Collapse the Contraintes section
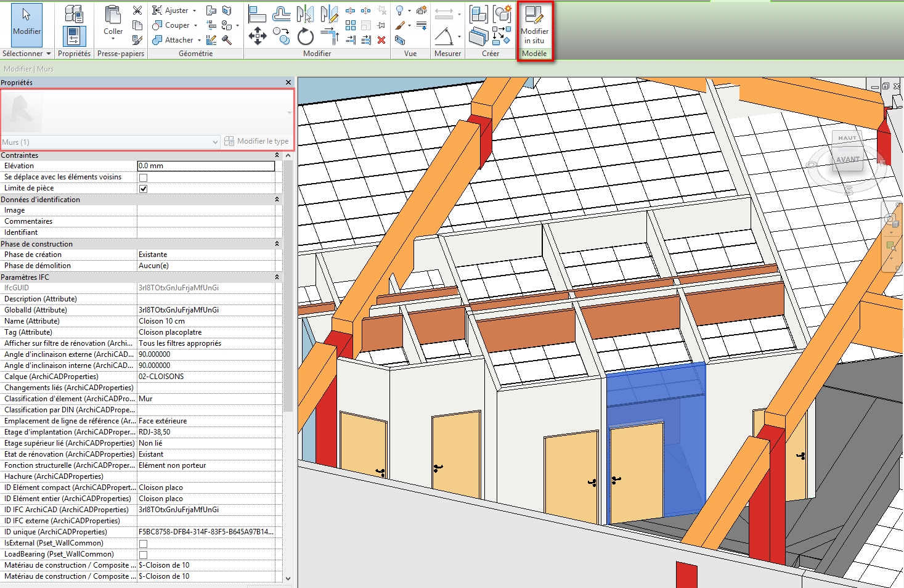904x588 pixels. point(277,155)
